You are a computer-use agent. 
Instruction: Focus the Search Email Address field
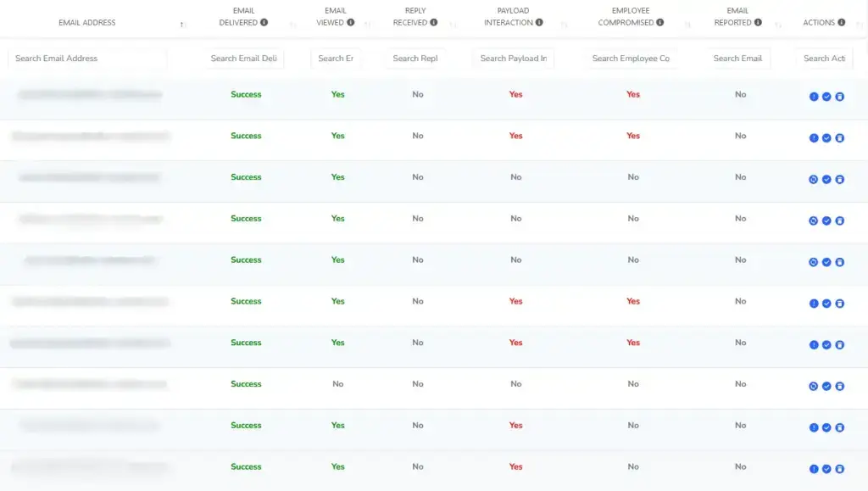pos(87,59)
